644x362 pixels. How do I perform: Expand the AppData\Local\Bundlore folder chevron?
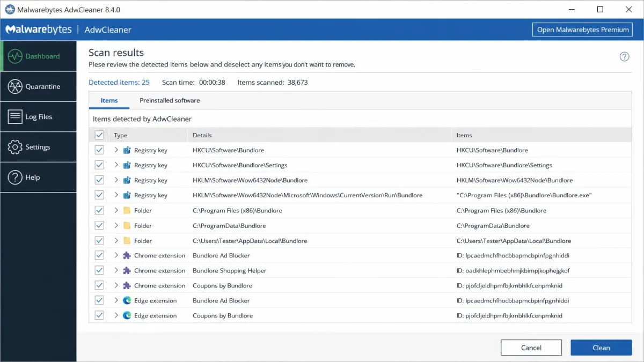(116, 240)
